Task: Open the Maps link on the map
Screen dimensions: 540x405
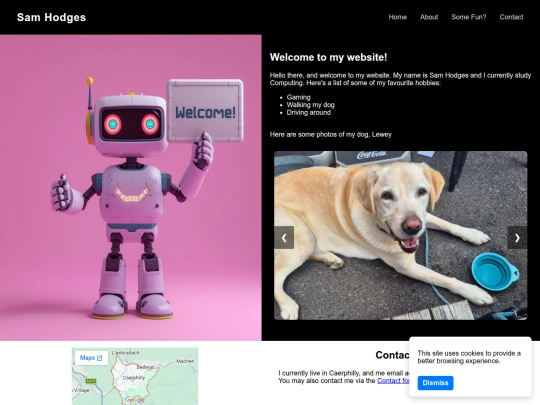Action: 91,358
